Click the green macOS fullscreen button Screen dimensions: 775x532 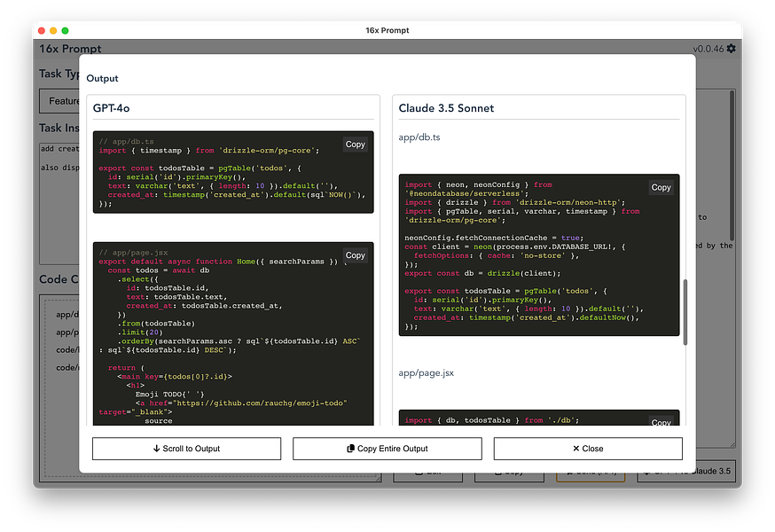65,31
